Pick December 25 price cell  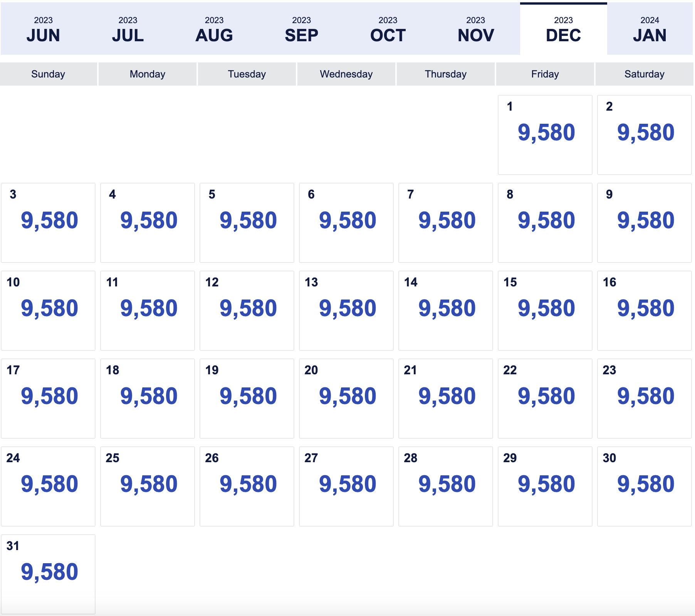pos(147,486)
